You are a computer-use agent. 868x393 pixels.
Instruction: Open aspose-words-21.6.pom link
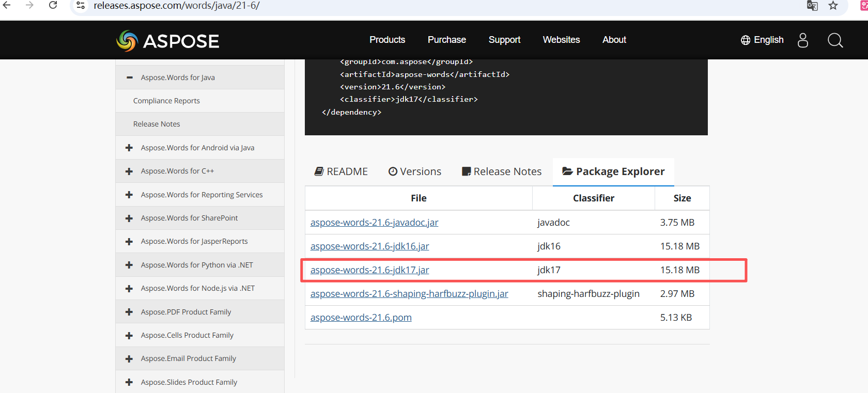[361, 318]
